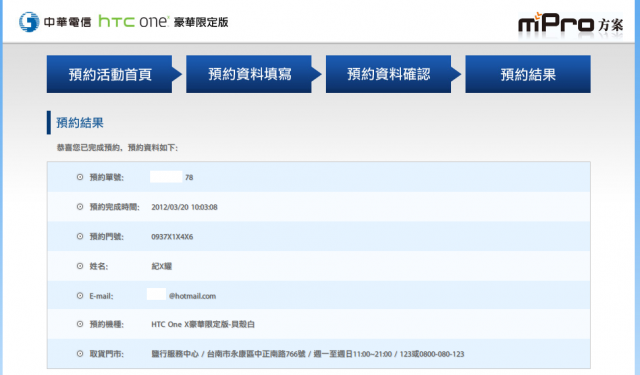This screenshot has height=375, width=640.
Task: Click the 預約完成時間 label
Action: pyautogui.click(x=114, y=207)
